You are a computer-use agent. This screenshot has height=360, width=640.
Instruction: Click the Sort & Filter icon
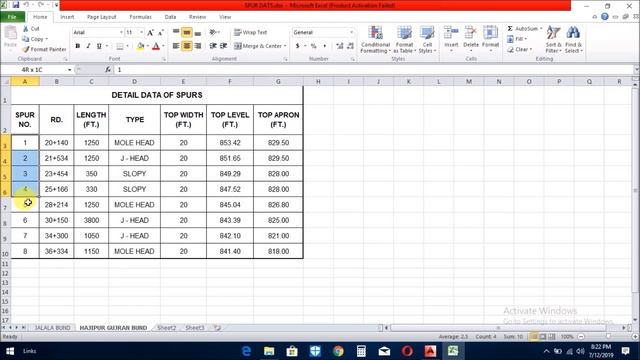(x=553, y=33)
